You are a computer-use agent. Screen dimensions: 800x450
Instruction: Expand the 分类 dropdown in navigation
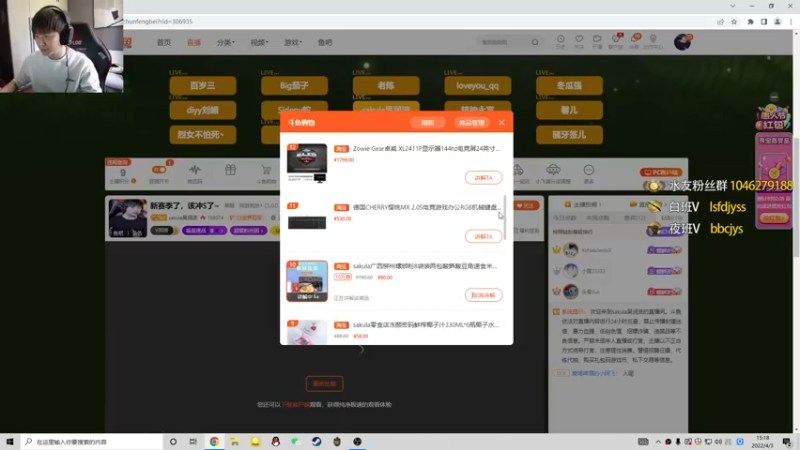point(226,42)
